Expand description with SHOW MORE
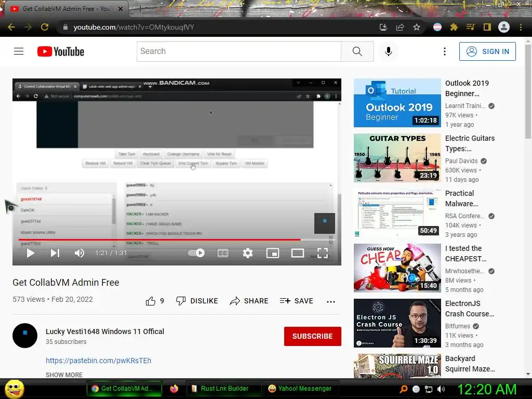This screenshot has height=399, width=532. tap(64, 375)
